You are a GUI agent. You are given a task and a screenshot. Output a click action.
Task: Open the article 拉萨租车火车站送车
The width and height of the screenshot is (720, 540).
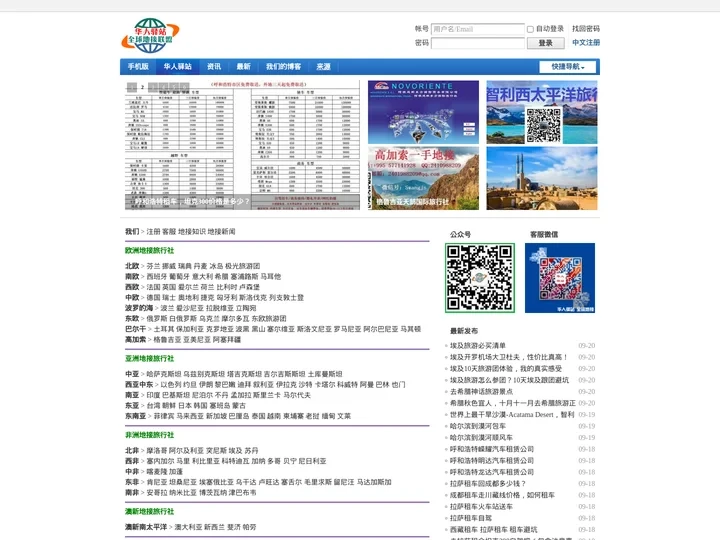(x=481, y=506)
